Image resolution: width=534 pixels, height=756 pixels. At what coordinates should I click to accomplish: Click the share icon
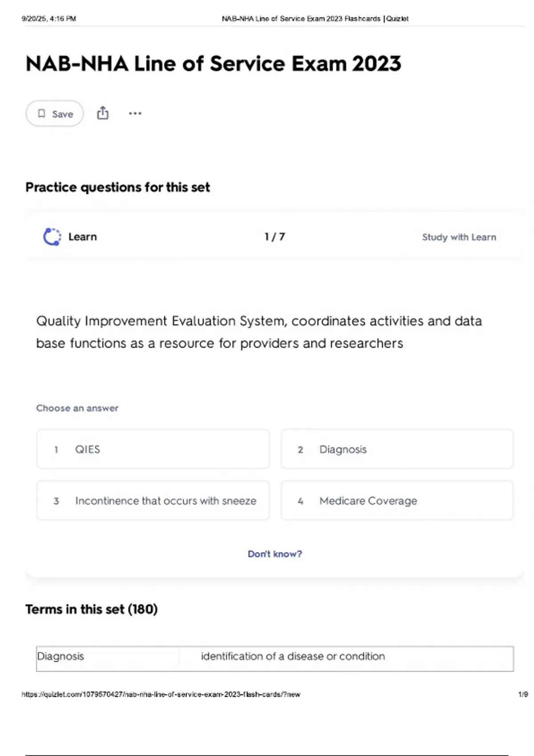coord(103,113)
